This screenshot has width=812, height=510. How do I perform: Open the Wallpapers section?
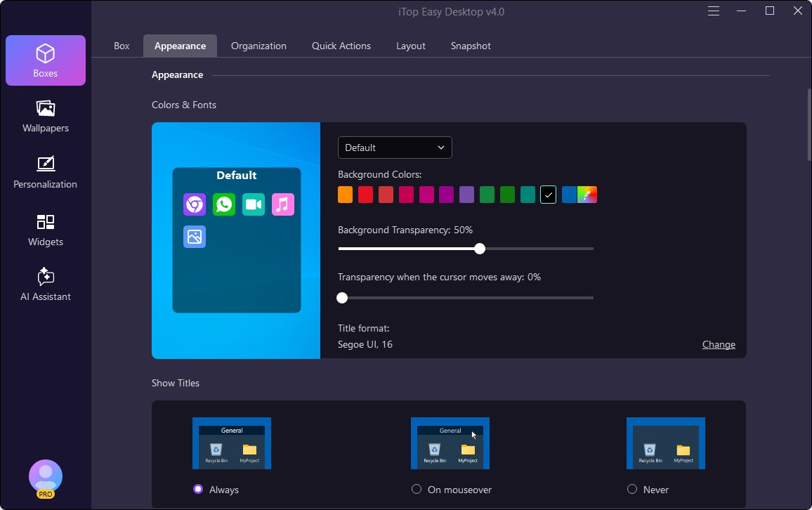tap(46, 116)
